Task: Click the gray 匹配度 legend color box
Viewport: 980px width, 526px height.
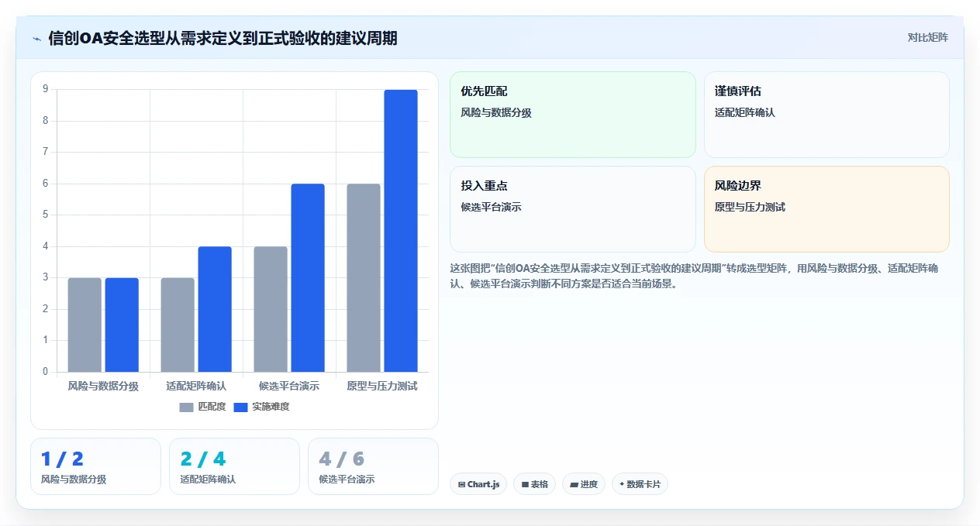Action: tap(186, 407)
